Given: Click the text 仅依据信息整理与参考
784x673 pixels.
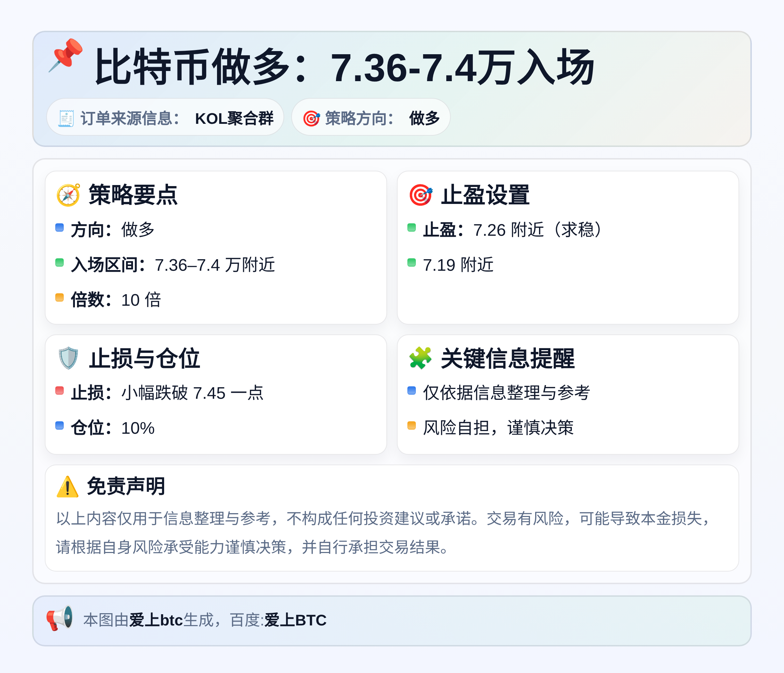Looking at the screenshot, I should tap(507, 393).
